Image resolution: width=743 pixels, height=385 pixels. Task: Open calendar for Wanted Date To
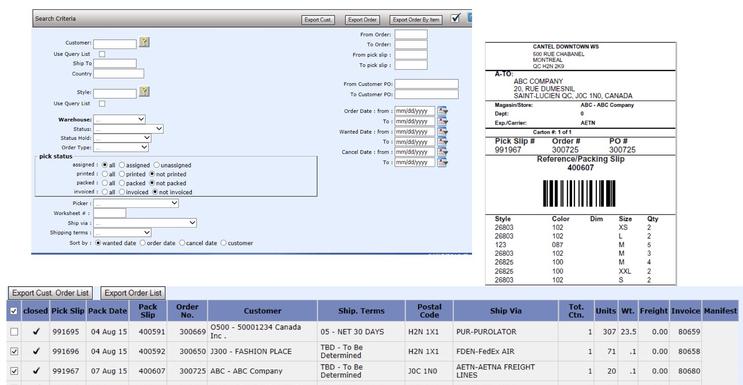pyautogui.click(x=443, y=142)
